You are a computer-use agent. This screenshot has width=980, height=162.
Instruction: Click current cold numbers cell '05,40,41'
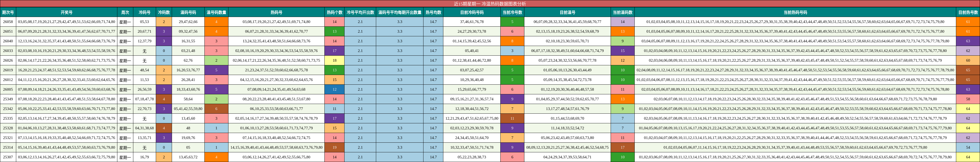coord(472,51)
